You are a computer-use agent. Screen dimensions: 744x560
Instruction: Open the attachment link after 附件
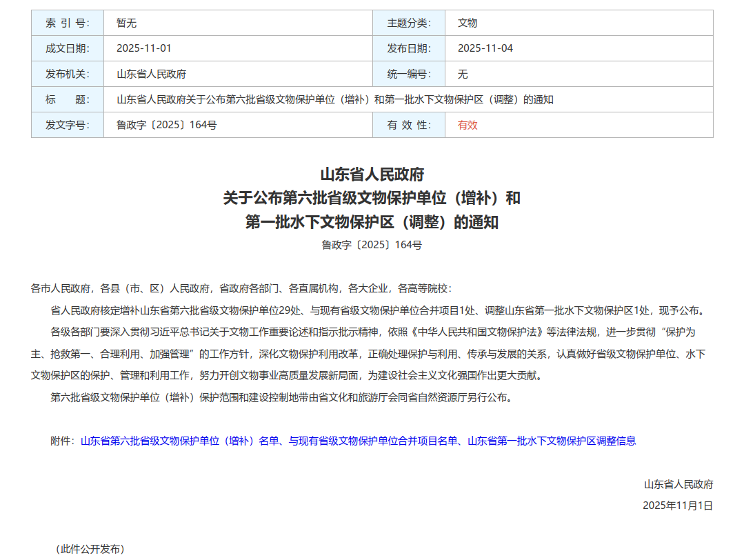pos(358,441)
